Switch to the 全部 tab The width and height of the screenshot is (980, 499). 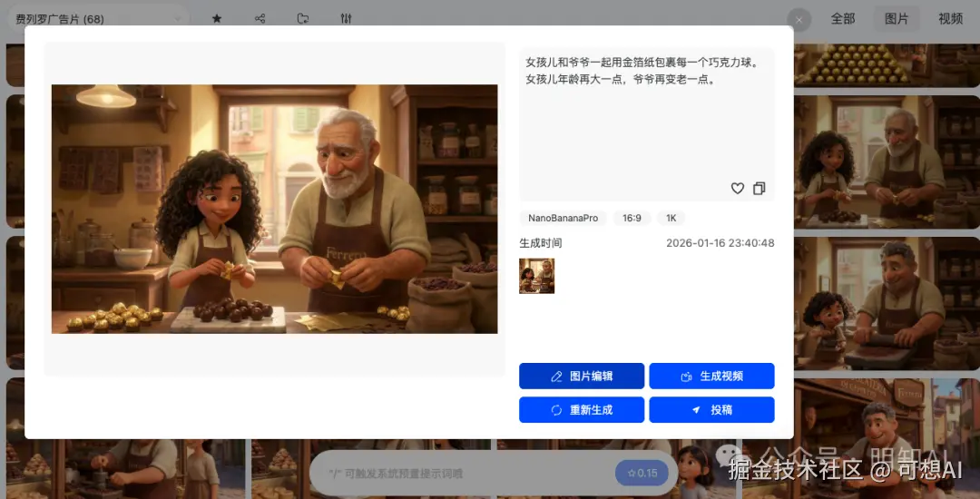[x=842, y=19]
